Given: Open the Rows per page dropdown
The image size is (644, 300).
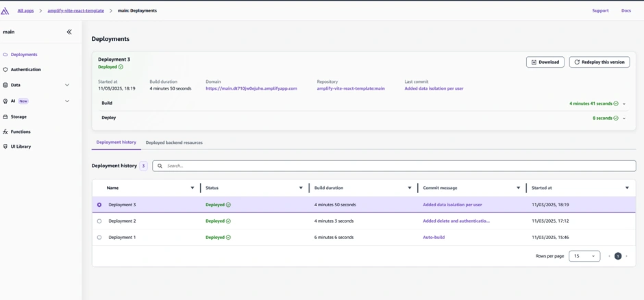Looking at the screenshot, I should coord(584,256).
